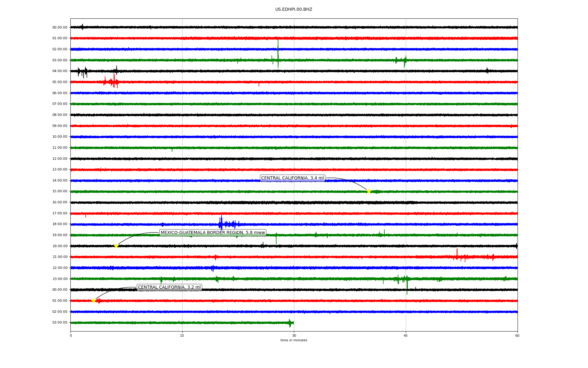Click the plot title US.EDHPI.00.BHZ
Screen dimensions: 588x368
294,10
